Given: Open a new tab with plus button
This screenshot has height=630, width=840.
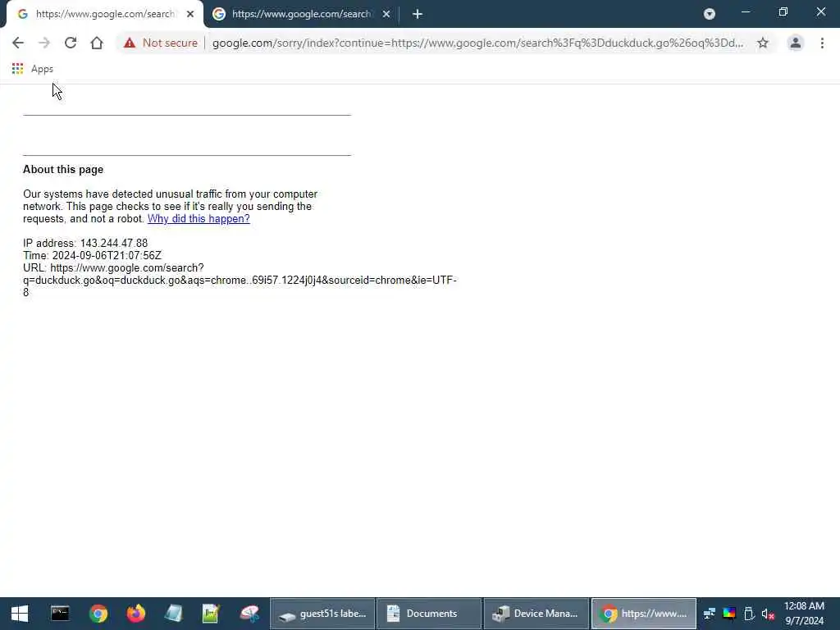Looking at the screenshot, I should point(418,15).
